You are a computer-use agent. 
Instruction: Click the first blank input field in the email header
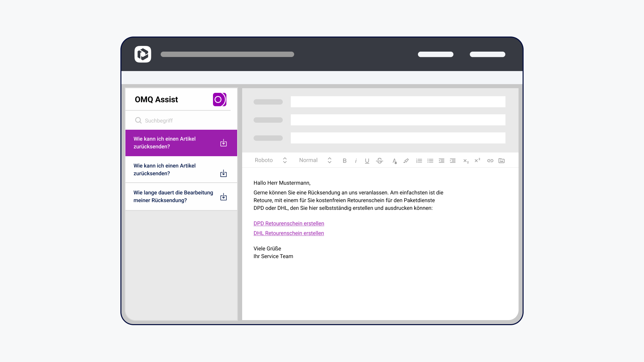point(398,102)
